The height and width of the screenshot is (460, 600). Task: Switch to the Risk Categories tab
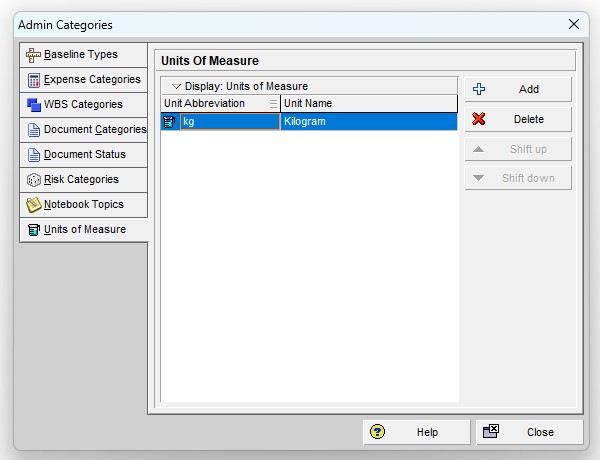click(x=83, y=180)
